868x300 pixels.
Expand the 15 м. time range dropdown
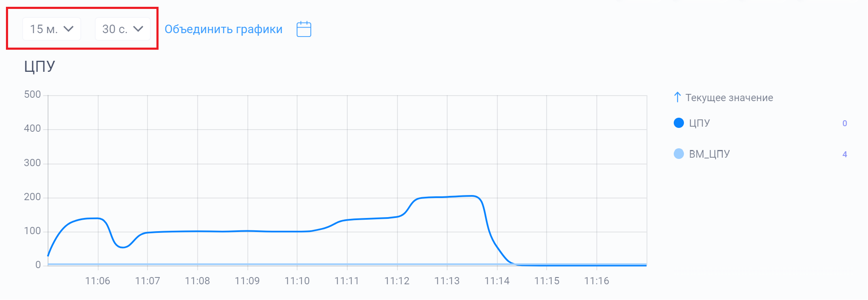51,29
